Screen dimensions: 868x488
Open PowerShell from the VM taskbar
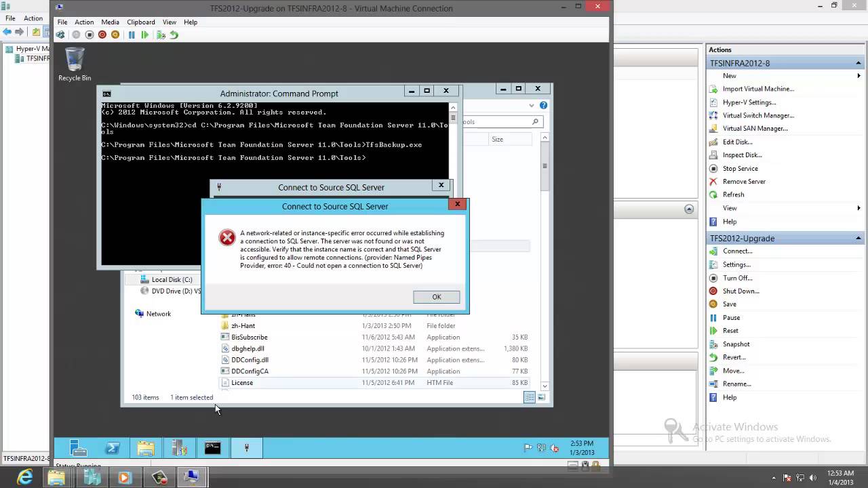(113, 447)
